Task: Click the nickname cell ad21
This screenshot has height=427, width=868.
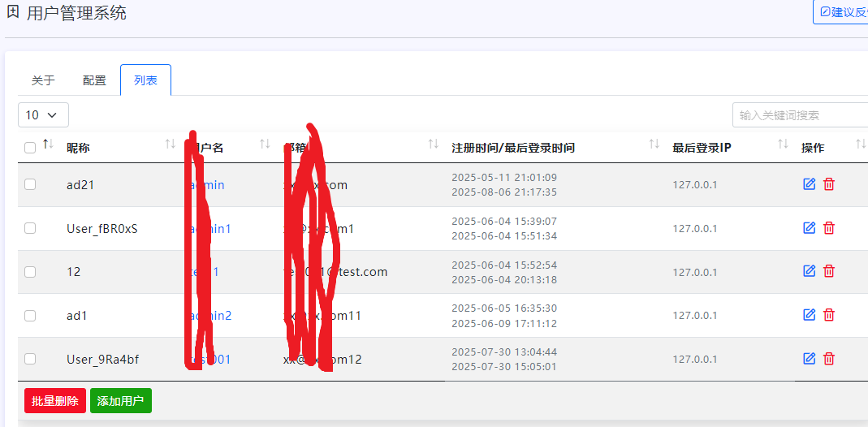Action: pyautogui.click(x=80, y=185)
